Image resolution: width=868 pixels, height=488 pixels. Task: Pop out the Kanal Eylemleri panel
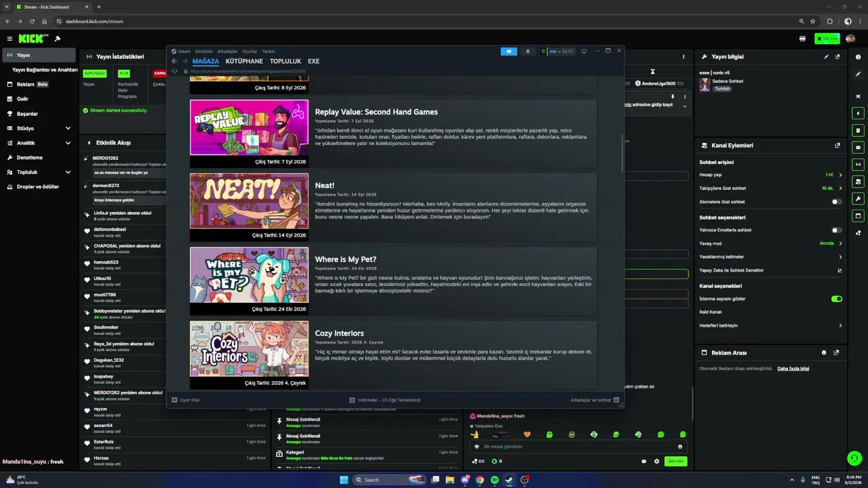837,146
